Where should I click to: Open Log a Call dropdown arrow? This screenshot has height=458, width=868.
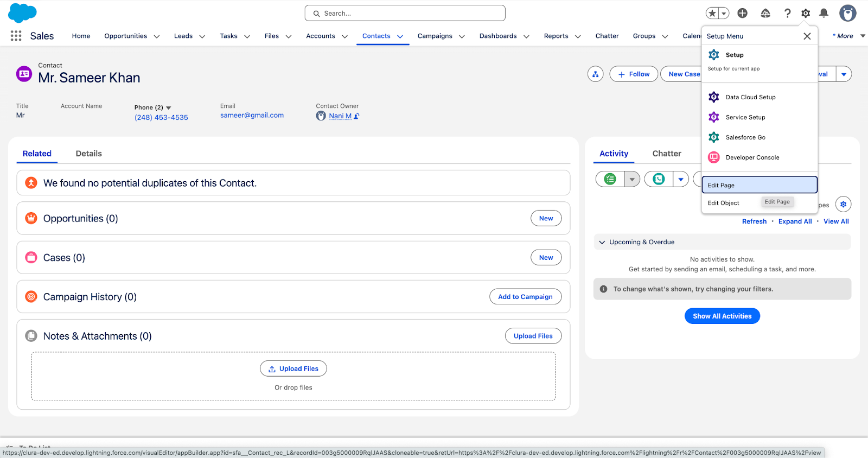681,179
